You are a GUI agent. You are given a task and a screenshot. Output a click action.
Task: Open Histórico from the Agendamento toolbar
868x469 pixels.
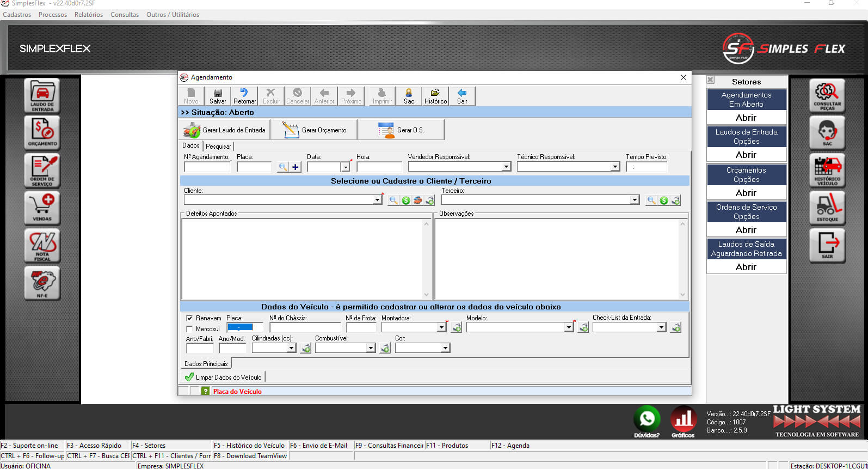pos(435,96)
